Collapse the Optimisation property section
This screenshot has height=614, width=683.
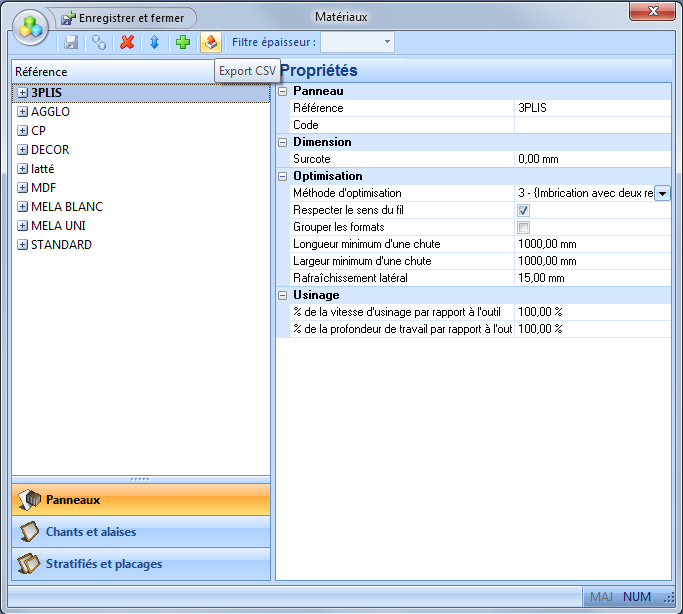[x=283, y=176]
